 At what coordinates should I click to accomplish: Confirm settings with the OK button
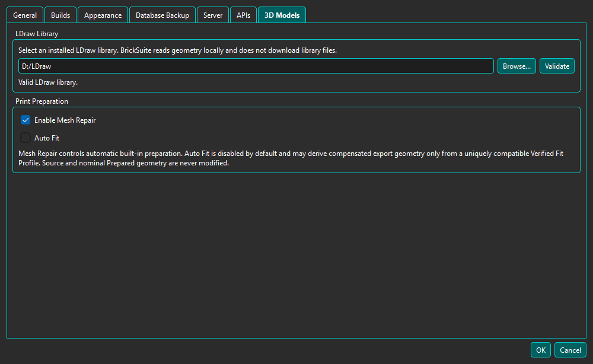541,350
